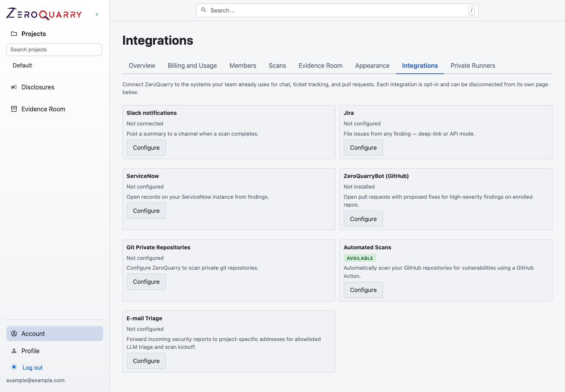Click the ServiceNow card heading

tap(143, 176)
